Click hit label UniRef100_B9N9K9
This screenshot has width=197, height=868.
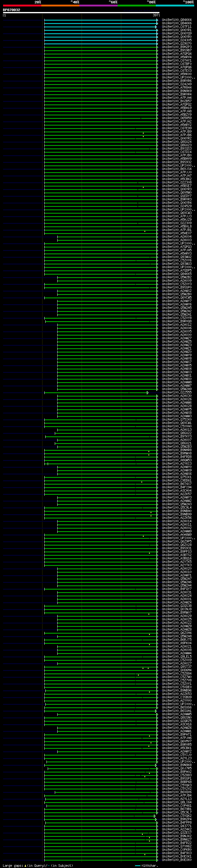[x=176, y=91]
